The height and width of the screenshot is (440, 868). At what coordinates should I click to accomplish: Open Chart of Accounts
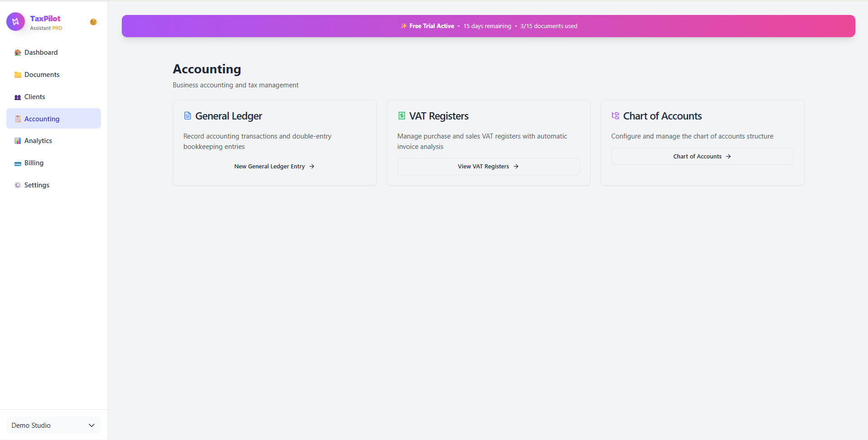(x=702, y=156)
